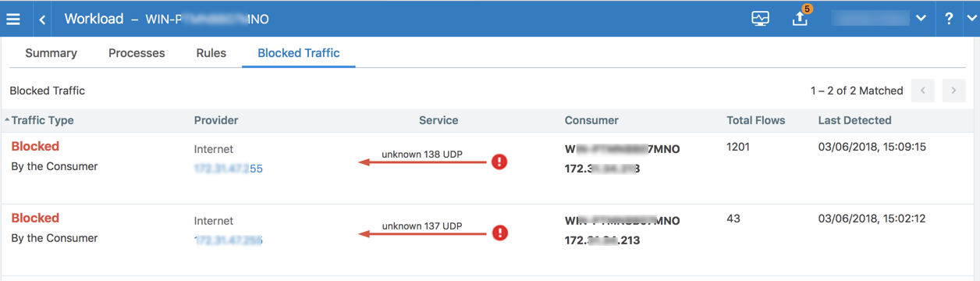The height and width of the screenshot is (281, 980).
Task: Open provider IP link in second row
Action: [x=229, y=240]
